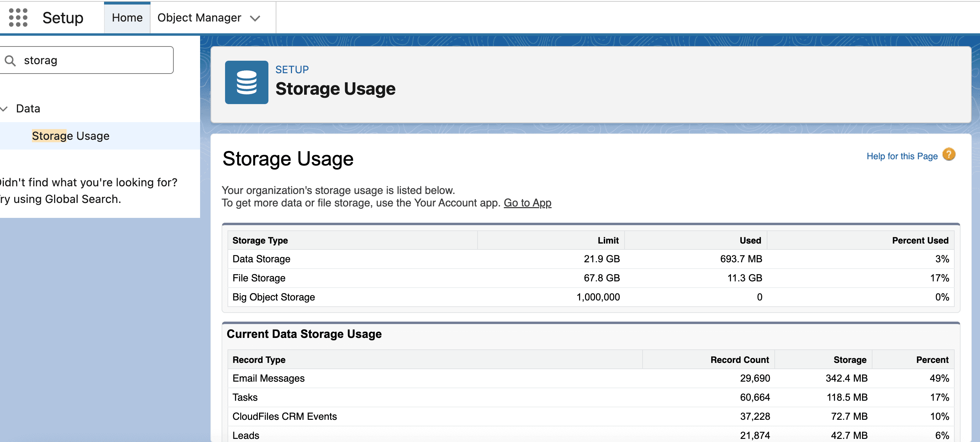
Task: Click the Storage Usage database icon
Action: [247, 82]
